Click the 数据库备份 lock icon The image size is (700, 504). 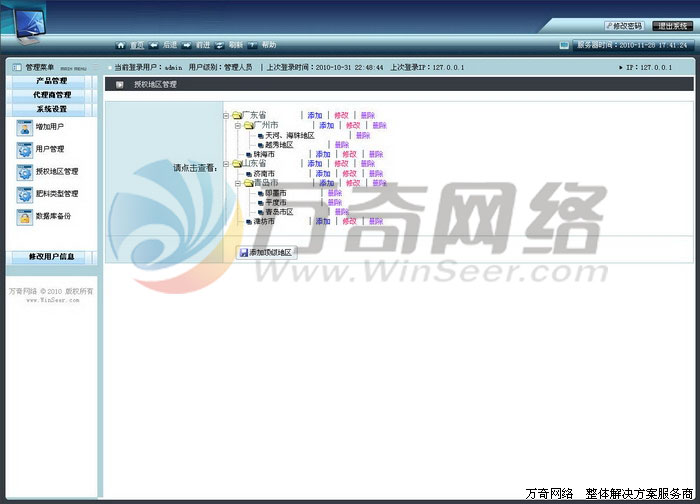coord(25,217)
